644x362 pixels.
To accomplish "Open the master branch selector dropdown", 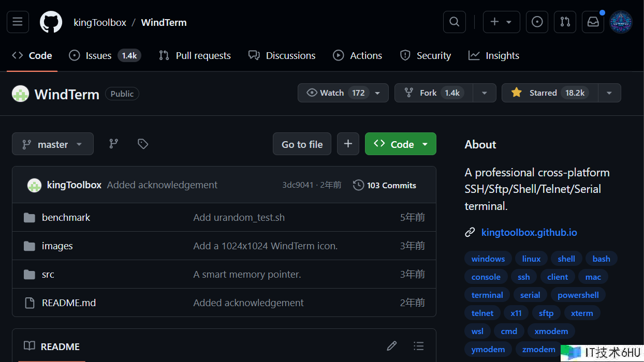I will pos(53,144).
